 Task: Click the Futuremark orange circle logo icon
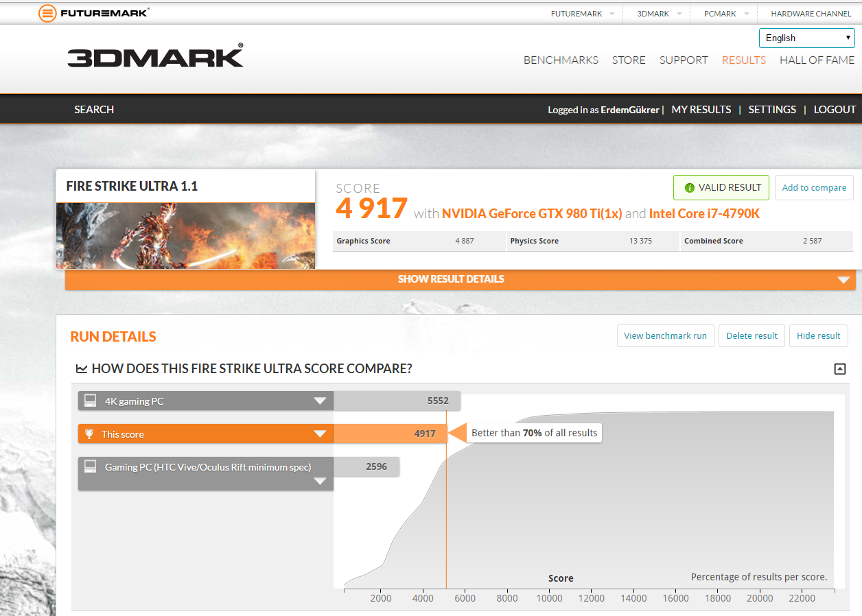pyautogui.click(x=47, y=13)
